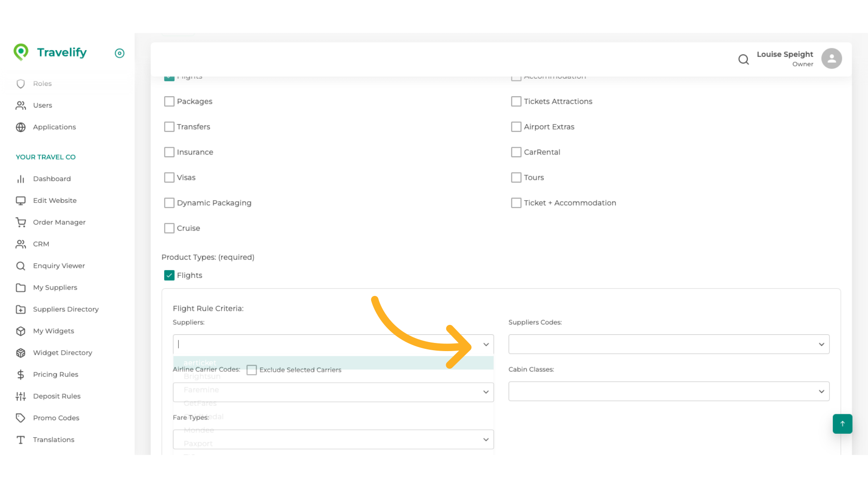
Task: Uncheck the Flights product type
Action: click(169, 275)
